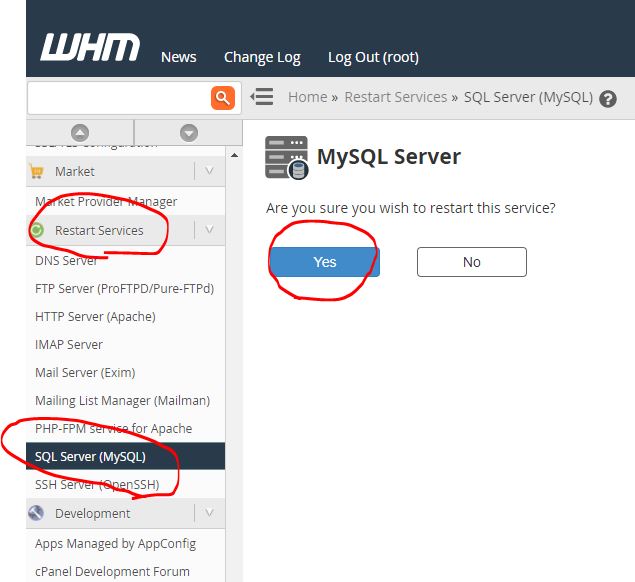Cancel restart with the No button
635x582 pixels.
471,262
